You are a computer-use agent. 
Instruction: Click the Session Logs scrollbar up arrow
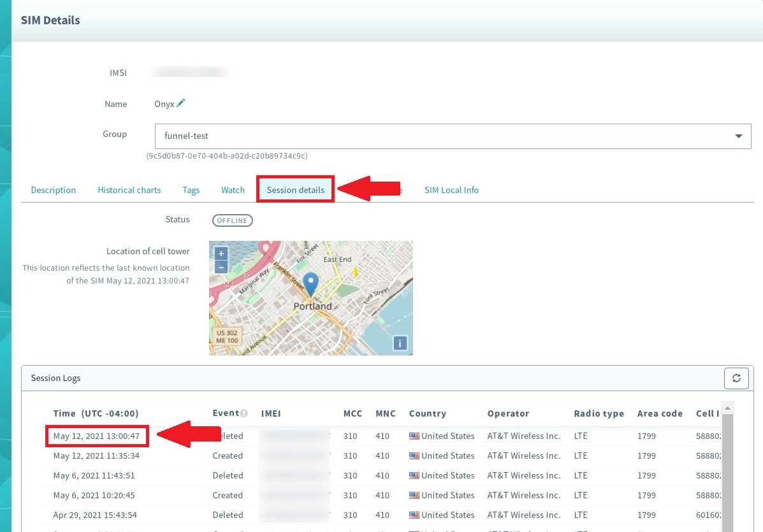point(727,408)
